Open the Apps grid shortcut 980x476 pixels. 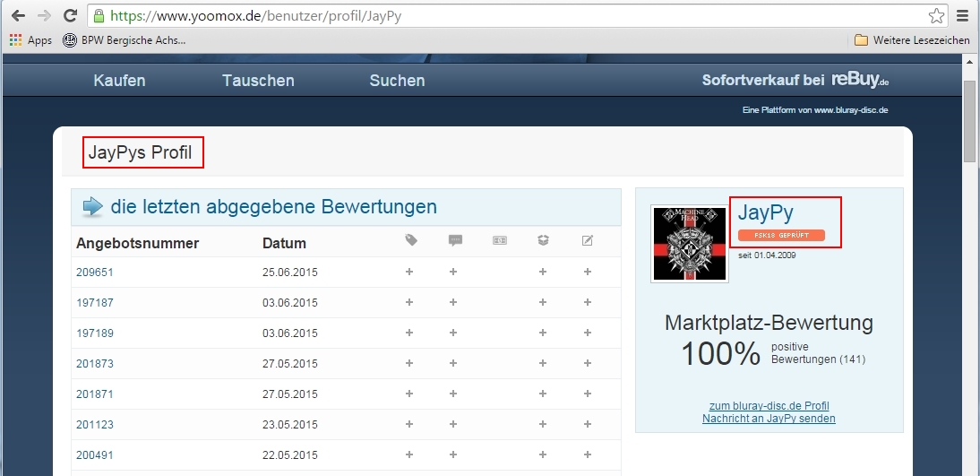tap(31, 40)
